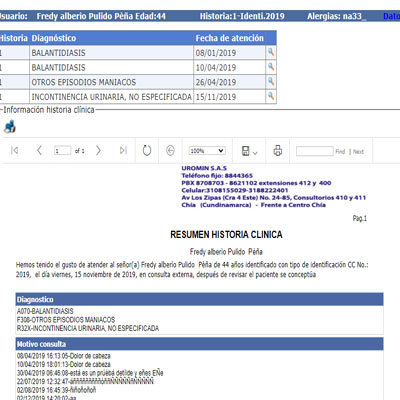Click UROMIN S.A.S header text
The height and width of the screenshot is (400, 400).
click(x=204, y=168)
